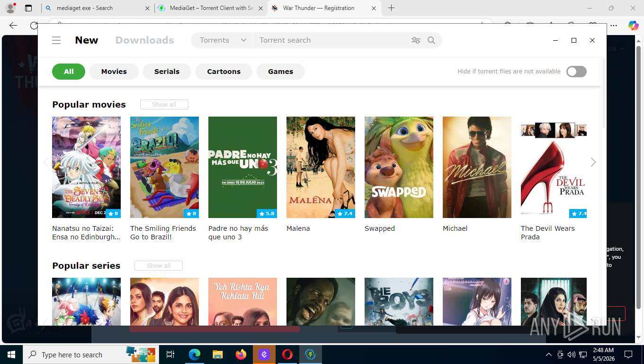Click the volume speaker icon in system tray
644x364 pixels.
click(x=572, y=355)
